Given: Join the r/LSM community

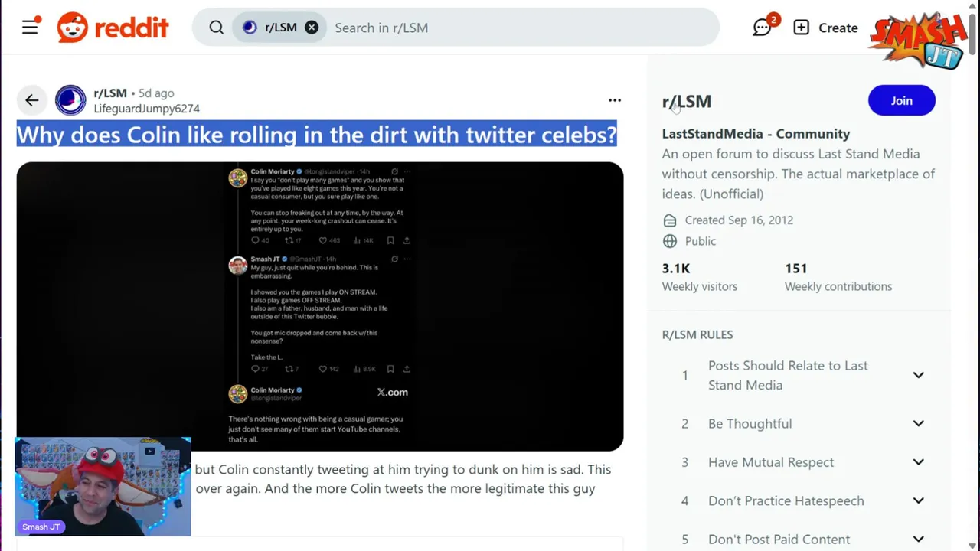Looking at the screenshot, I should click(x=901, y=100).
